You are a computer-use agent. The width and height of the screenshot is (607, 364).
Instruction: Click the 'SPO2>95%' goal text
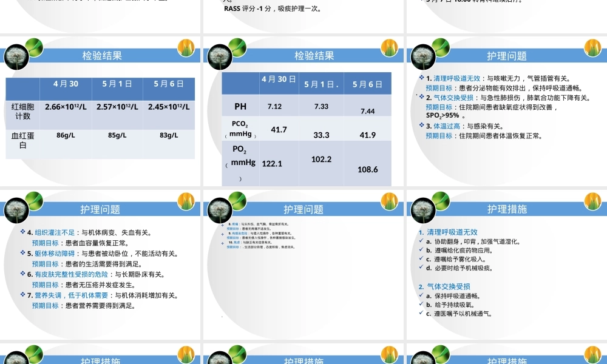coord(443,115)
